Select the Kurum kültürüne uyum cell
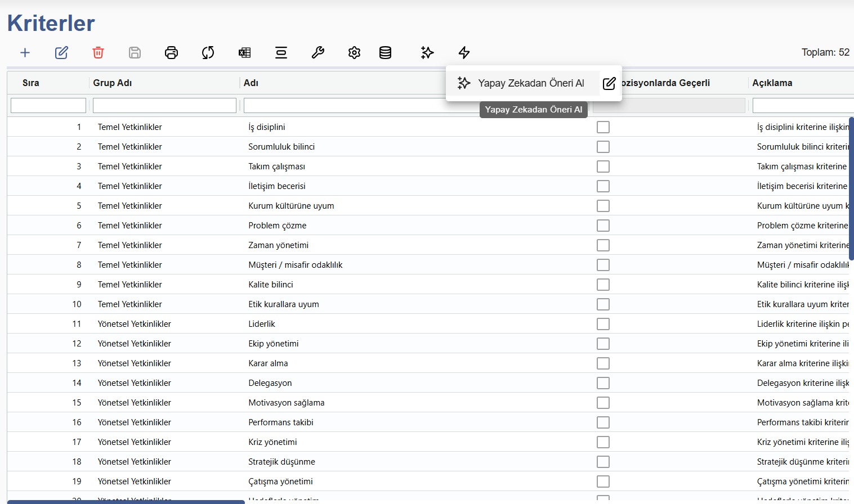 point(291,206)
